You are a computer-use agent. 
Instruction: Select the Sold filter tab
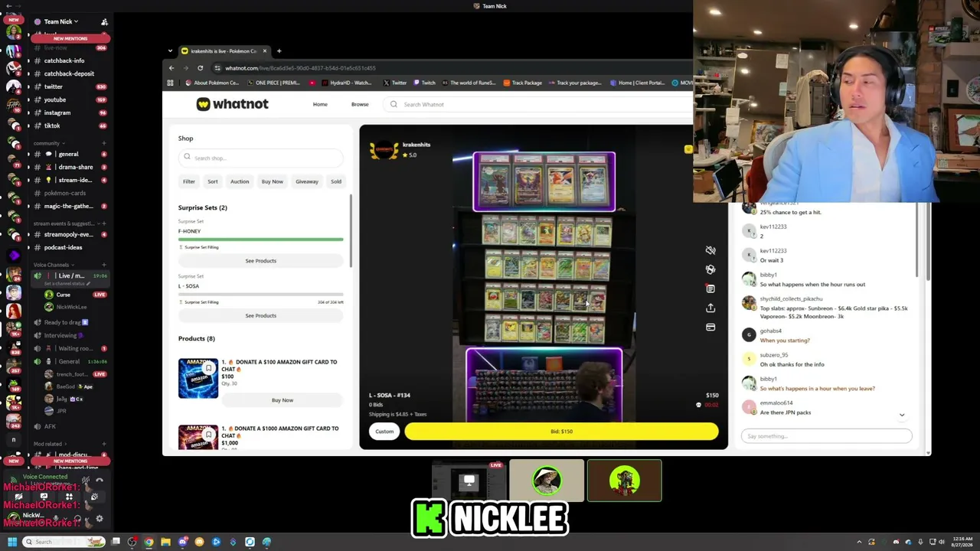[336, 181]
